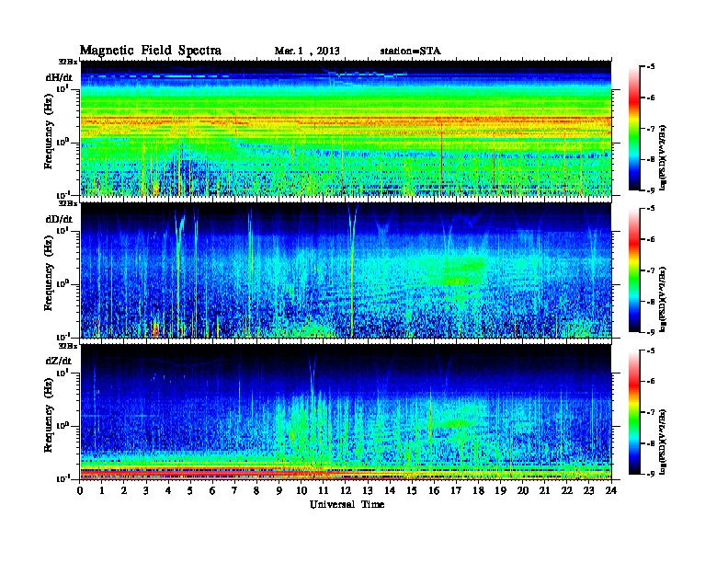
Task: Click the 10^1 frequency tick of dH/dt panel
Action: point(63,88)
